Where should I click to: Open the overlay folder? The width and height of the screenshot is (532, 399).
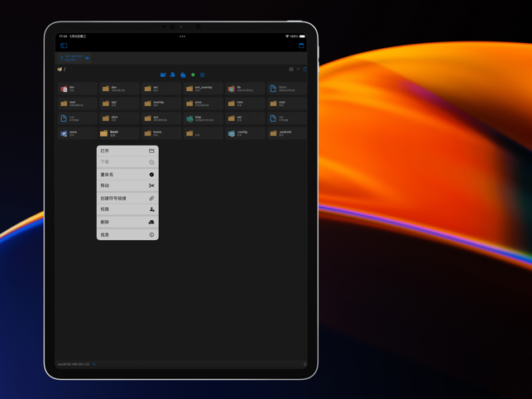(x=161, y=103)
